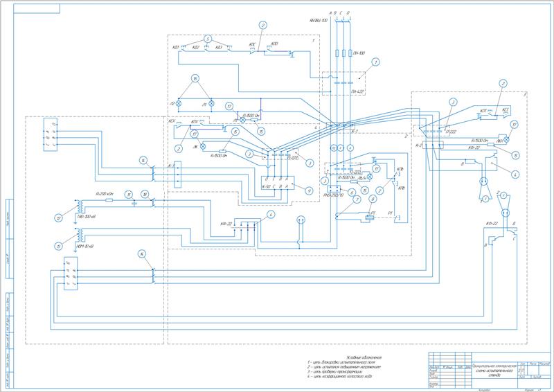554x392 pixels.
Task: Click the upper-left terminal box labeled C B A O
Action: [50, 134]
